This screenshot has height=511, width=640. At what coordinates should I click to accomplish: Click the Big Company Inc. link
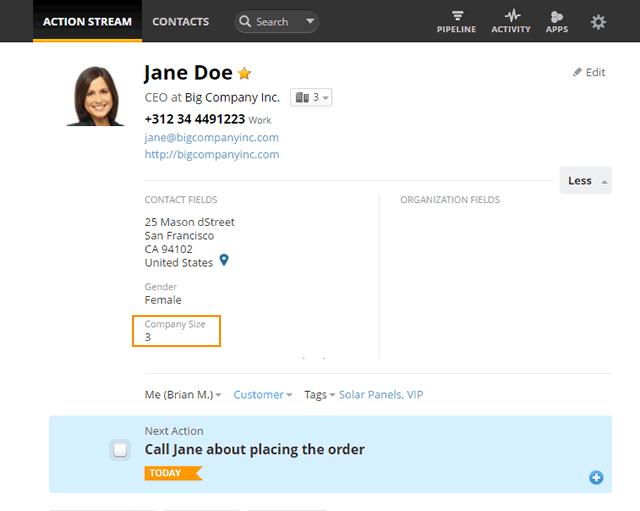click(x=232, y=98)
